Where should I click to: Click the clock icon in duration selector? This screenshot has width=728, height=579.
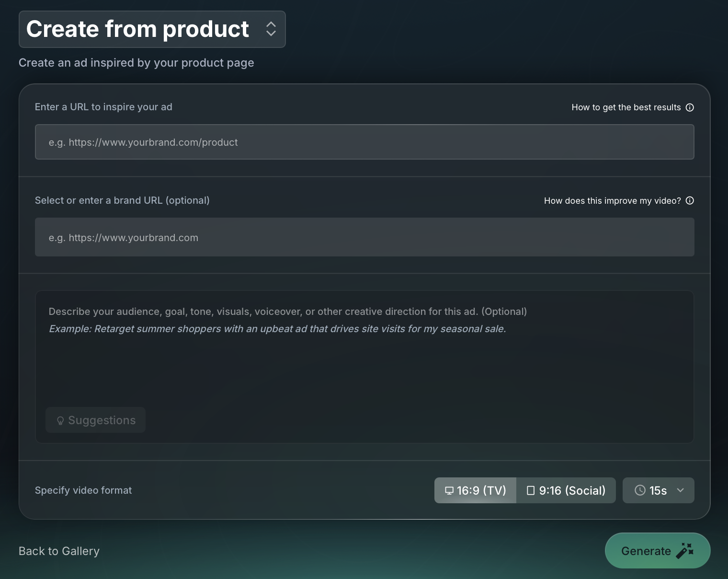point(640,490)
